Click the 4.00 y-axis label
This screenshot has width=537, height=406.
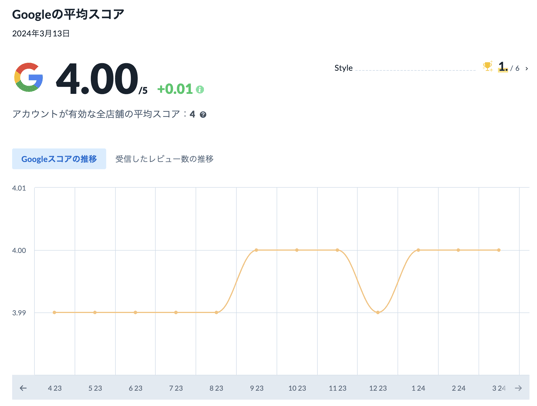click(x=19, y=250)
